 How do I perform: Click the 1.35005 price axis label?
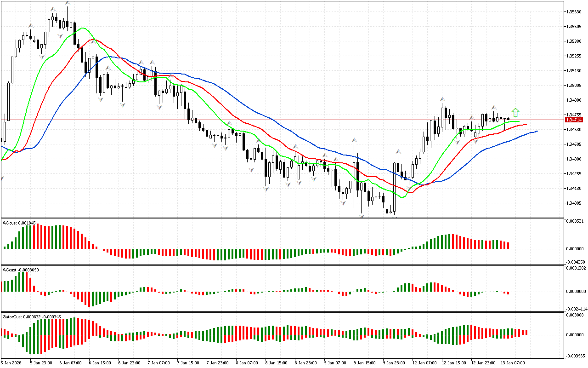pyautogui.click(x=574, y=86)
